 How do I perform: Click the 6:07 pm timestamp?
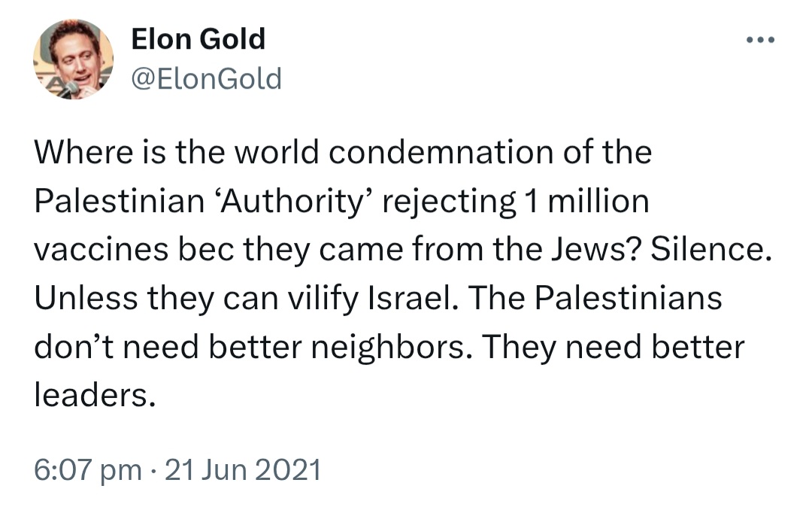pos(87,470)
